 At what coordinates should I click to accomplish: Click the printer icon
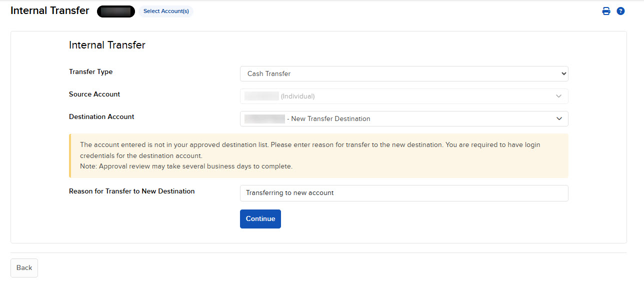[x=606, y=11]
